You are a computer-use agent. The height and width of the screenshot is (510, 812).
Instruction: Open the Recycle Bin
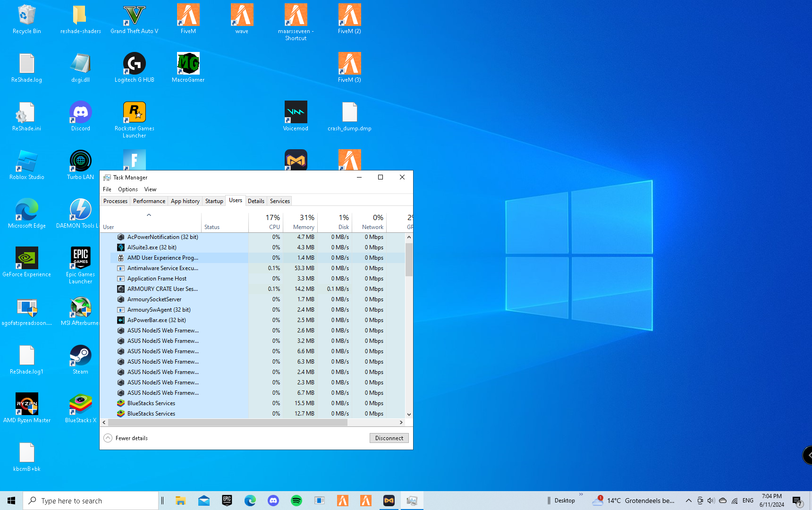point(27,16)
